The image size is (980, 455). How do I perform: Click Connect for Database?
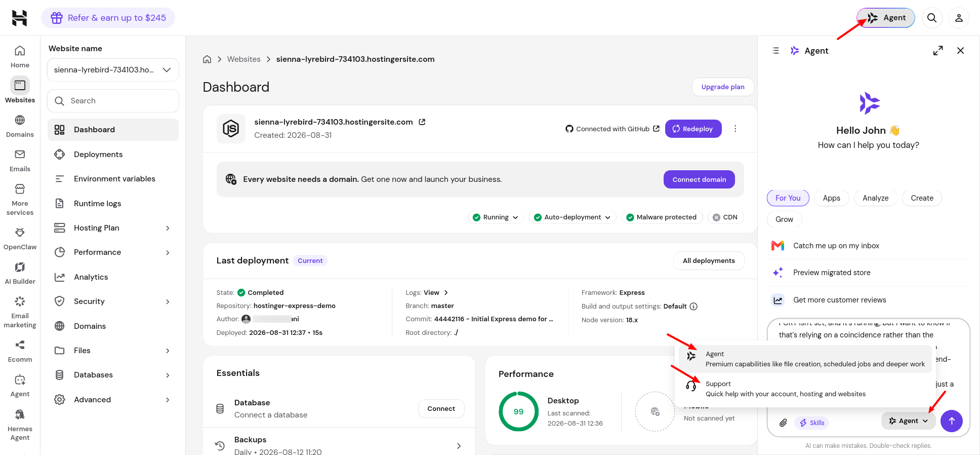441,409
